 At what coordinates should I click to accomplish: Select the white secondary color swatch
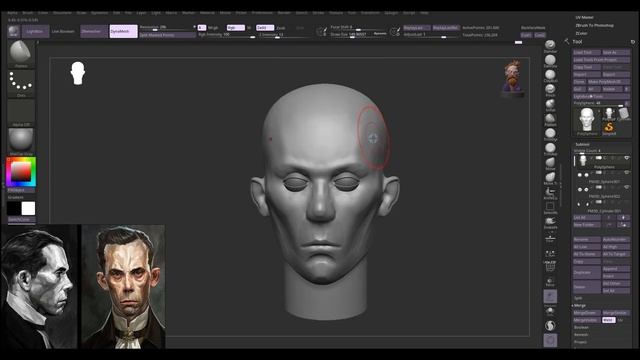click(x=28, y=208)
